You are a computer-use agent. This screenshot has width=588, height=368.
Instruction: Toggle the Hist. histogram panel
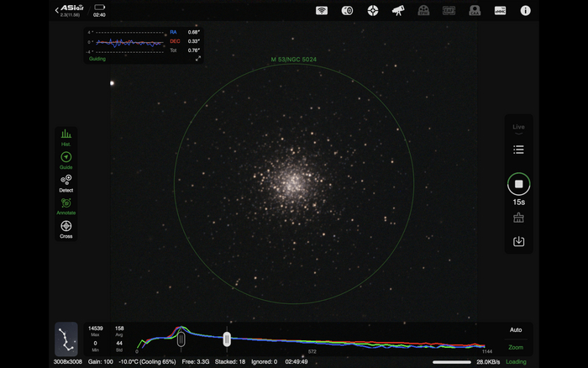point(66,138)
